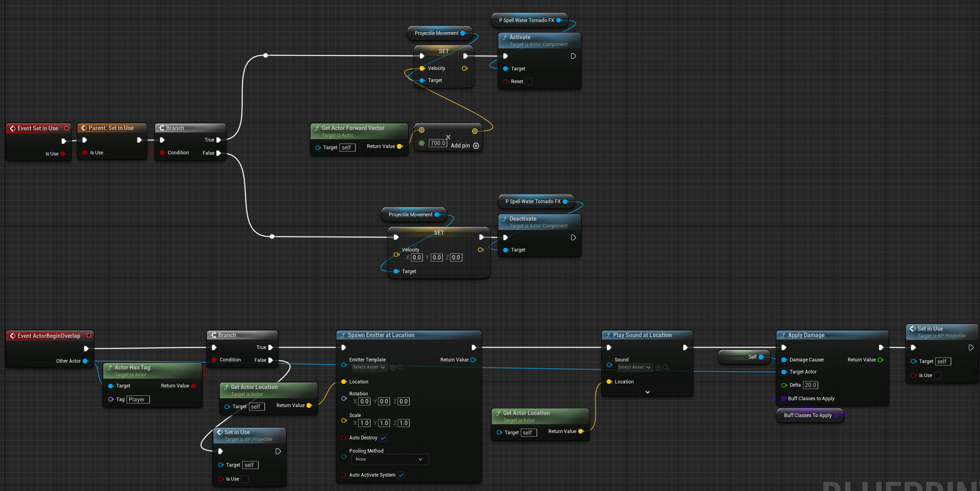Image resolution: width=980 pixels, height=491 pixels.
Task: Open the Pooling Method dropdown
Action: pos(390,459)
